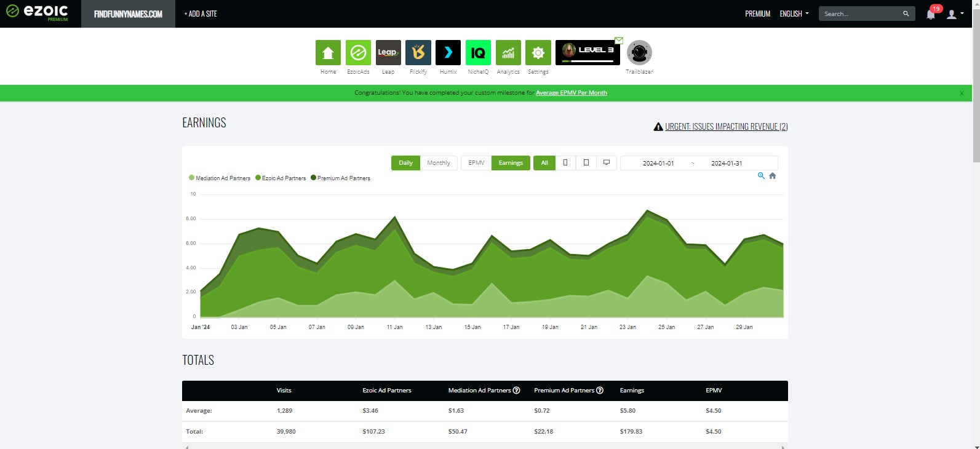This screenshot has height=449, width=980.
Task: Click the Premium Ad Partners help icon
Action: pos(600,391)
